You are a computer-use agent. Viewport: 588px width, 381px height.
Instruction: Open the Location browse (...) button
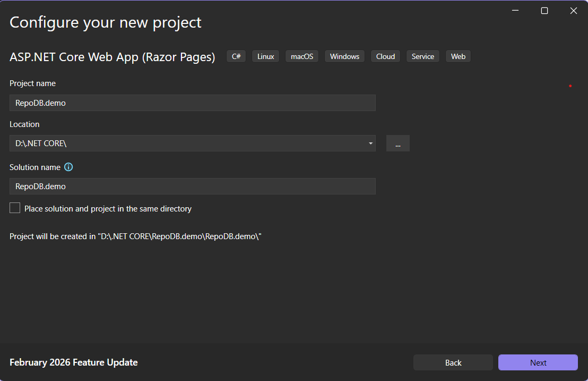[x=397, y=143]
